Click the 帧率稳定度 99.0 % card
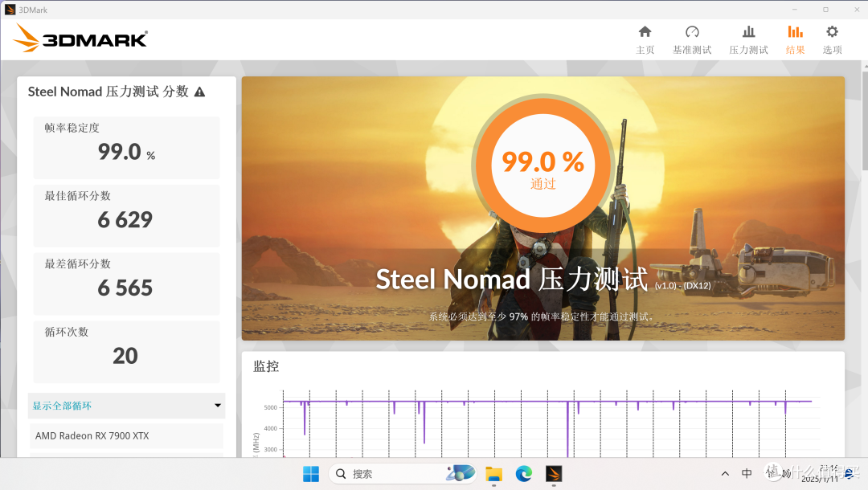The width and height of the screenshot is (868, 490). tap(127, 148)
